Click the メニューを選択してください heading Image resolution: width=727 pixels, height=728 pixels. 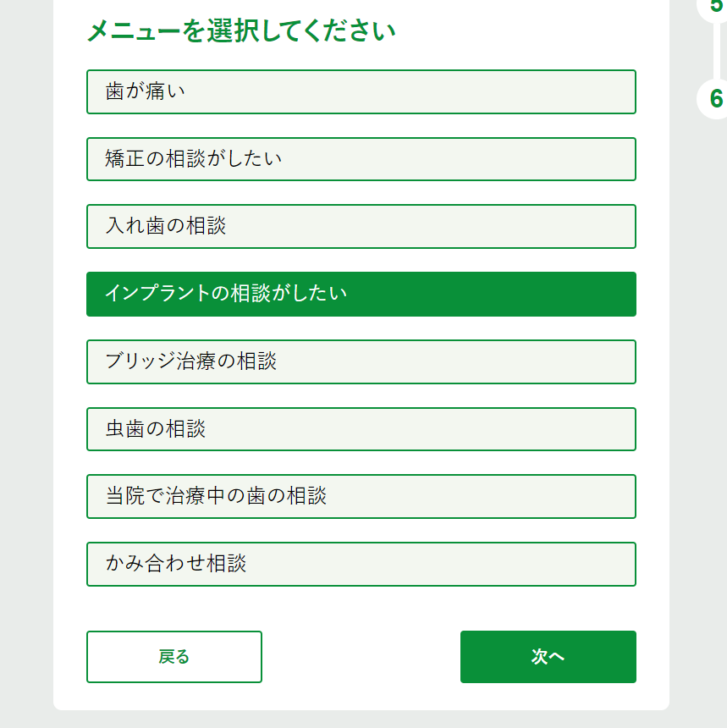(x=241, y=32)
